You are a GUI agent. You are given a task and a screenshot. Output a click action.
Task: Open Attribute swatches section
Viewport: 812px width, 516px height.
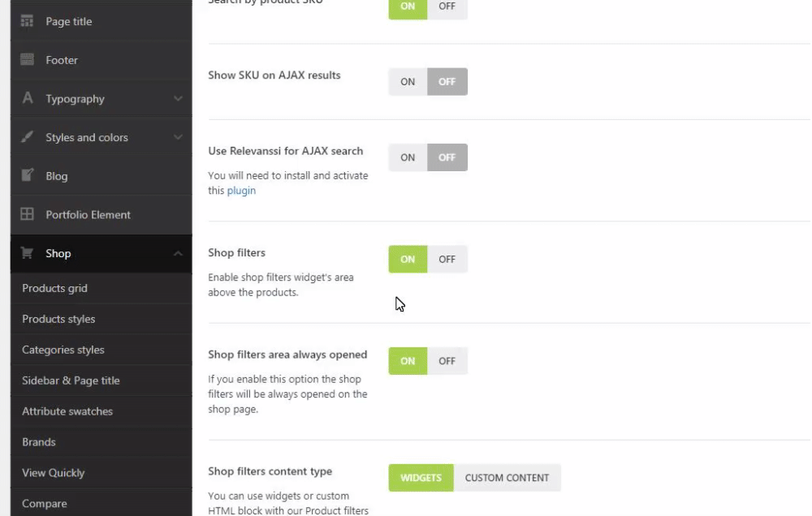[x=67, y=411]
